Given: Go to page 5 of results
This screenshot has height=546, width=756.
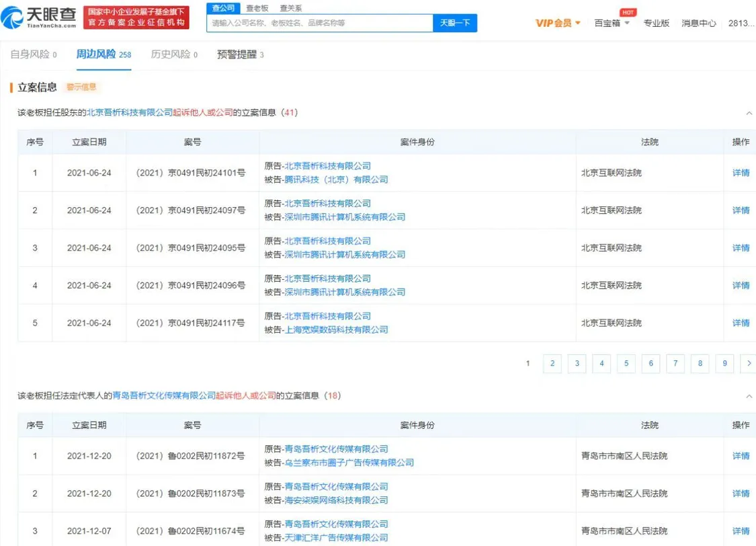Looking at the screenshot, I should pos(626,364).
